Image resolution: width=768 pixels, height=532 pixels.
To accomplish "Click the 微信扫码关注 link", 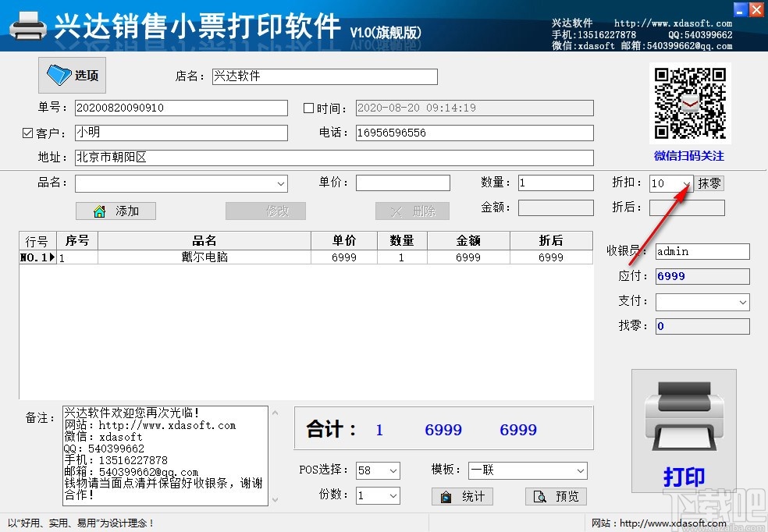I will tap(689, 156).
